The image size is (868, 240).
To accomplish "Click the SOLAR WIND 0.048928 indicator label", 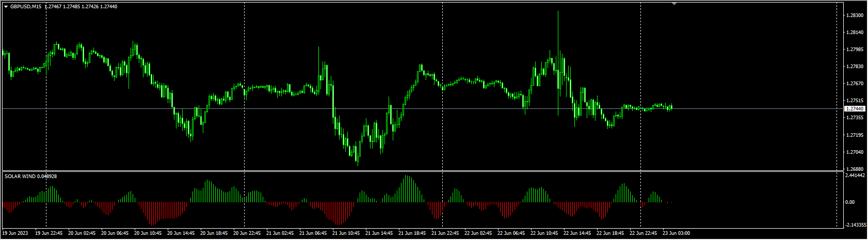I will 31,177.
